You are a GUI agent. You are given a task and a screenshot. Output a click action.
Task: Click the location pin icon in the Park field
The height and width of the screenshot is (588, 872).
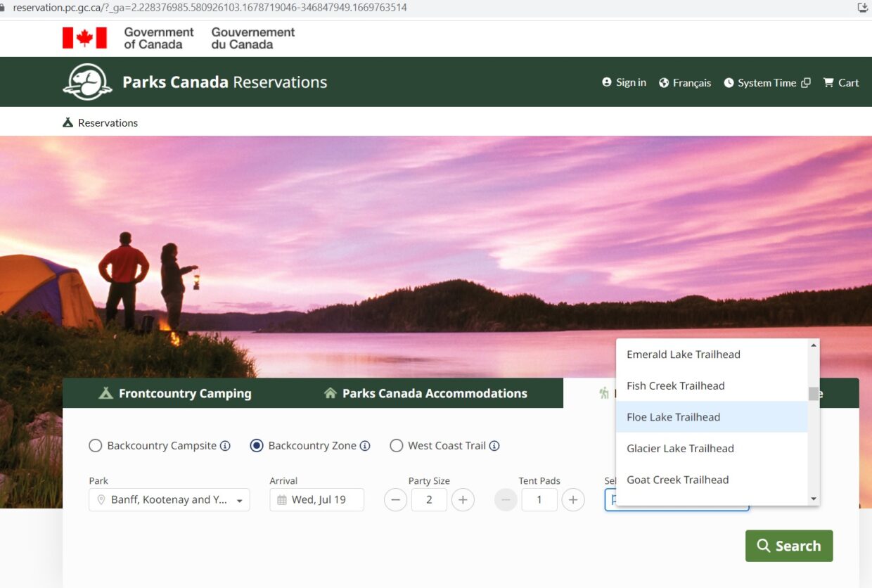pyautogui.click(x=101, y=499)
